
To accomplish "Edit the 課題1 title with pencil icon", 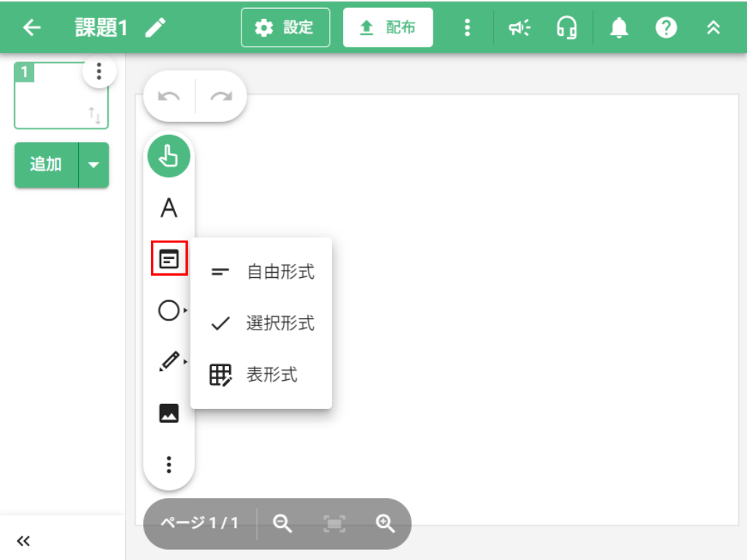I will 155,28.
